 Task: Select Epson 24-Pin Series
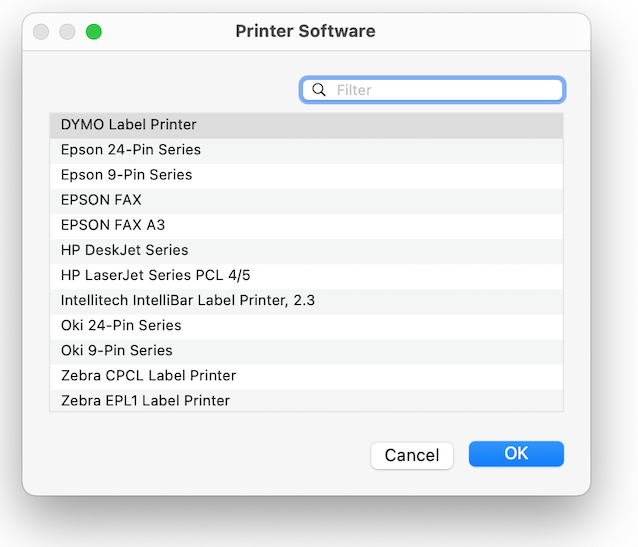(x=306, y=150)
